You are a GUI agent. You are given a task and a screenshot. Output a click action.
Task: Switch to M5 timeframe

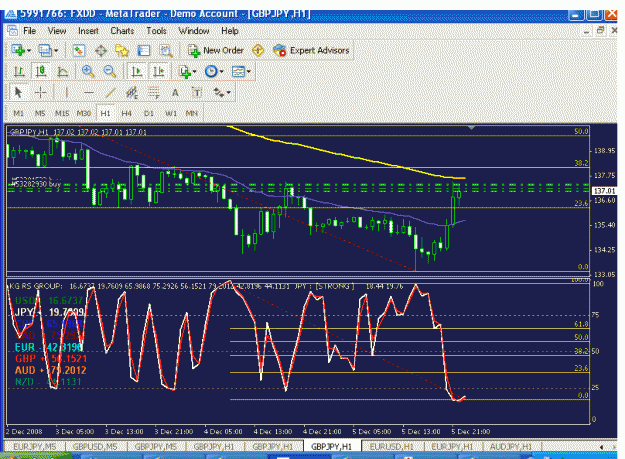tap(40, 114)
